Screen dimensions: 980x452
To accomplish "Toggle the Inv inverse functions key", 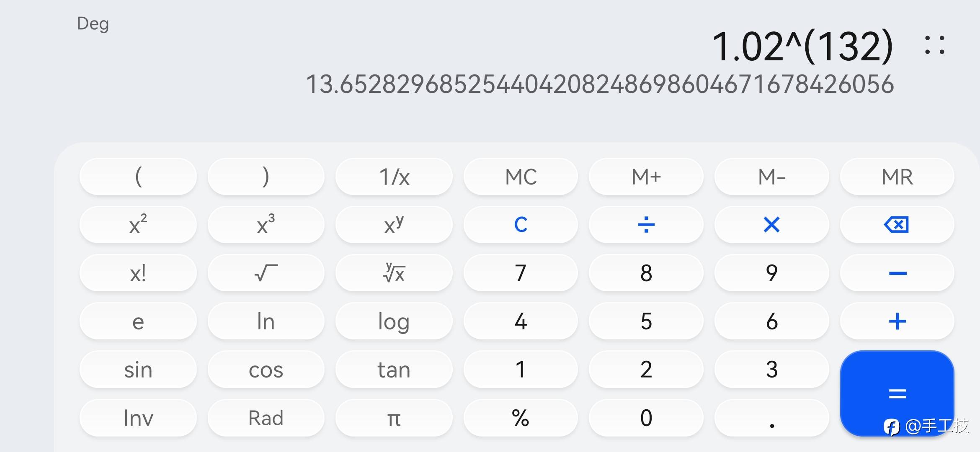I will pyautogui.click(x=138, y=418).
